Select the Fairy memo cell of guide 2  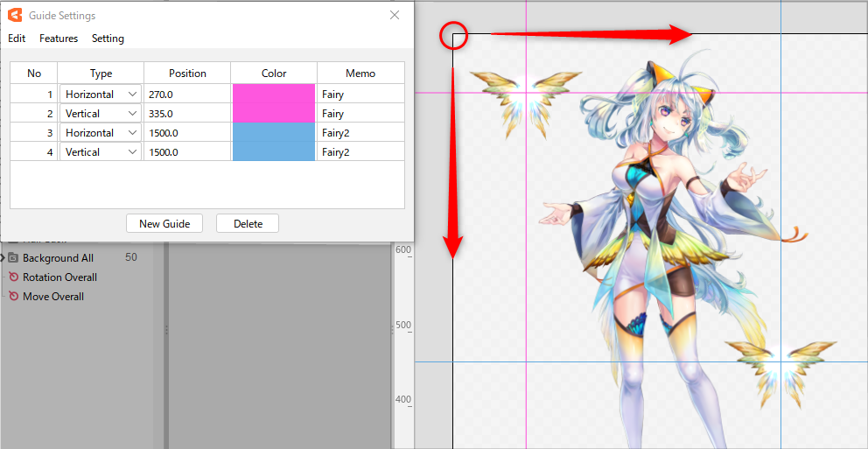point(360,114)
